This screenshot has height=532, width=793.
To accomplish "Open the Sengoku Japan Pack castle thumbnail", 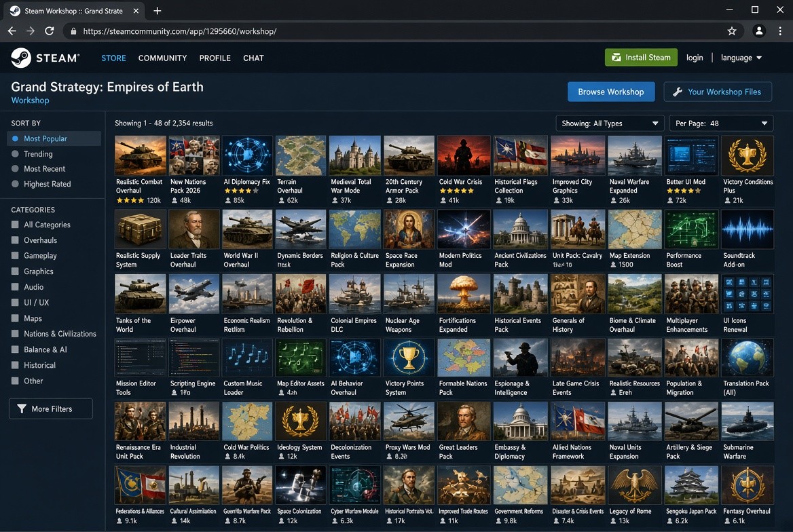I will pyautogui.click(x=691, y=485).
